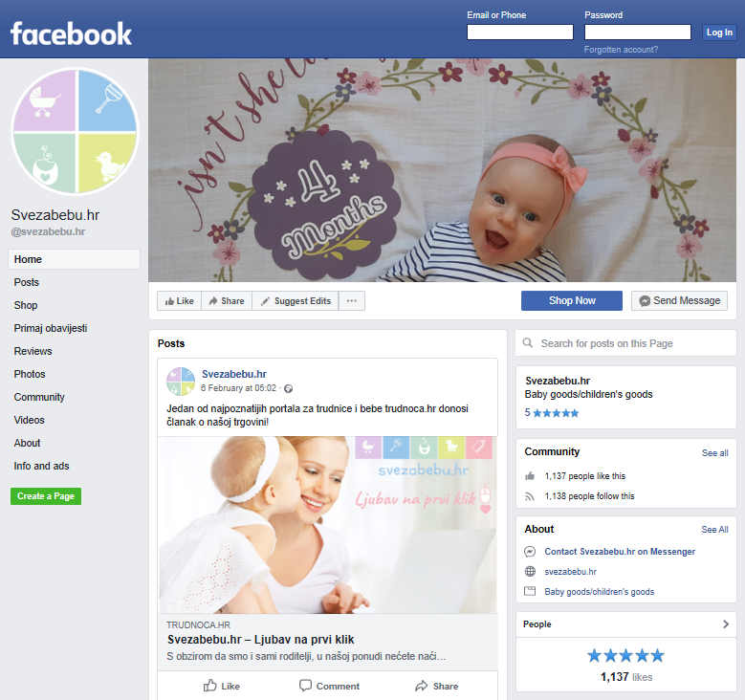The image size is (745, 700).
Task: Click feed icon beside 1,138 people follow this
Action: point(530,496)
